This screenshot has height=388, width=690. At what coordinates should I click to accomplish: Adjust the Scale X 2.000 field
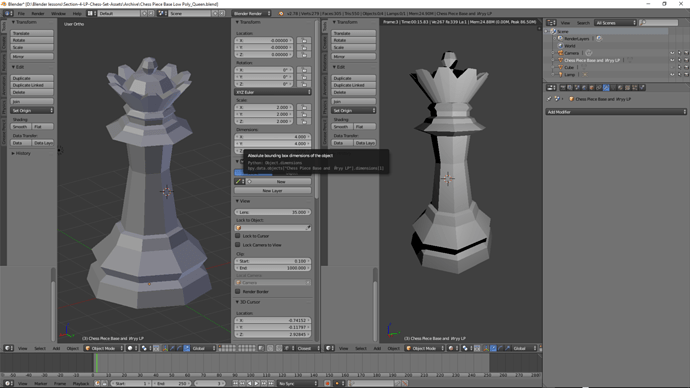coord(264,107)
